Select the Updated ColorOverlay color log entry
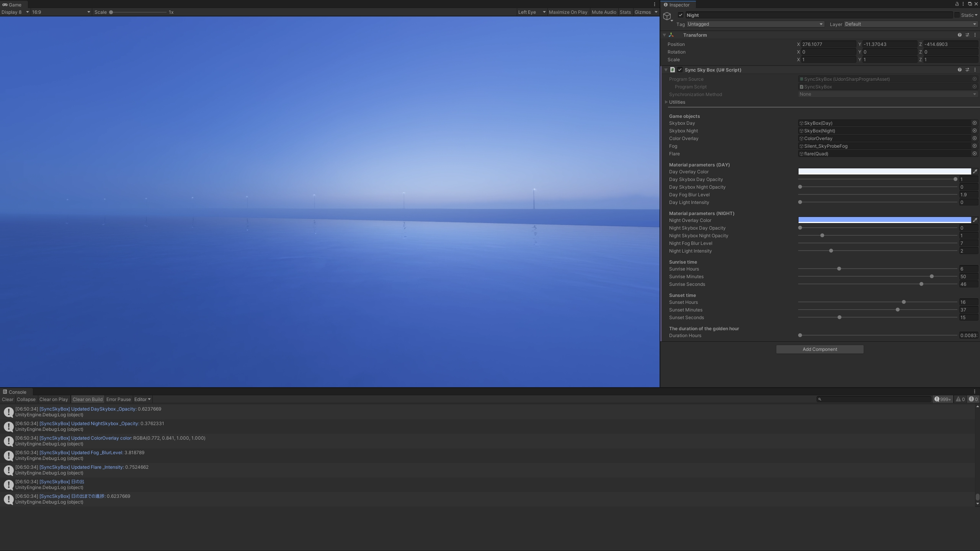Image resolution: width=980 pixels, height=551 pixels. tap(488, 441)
